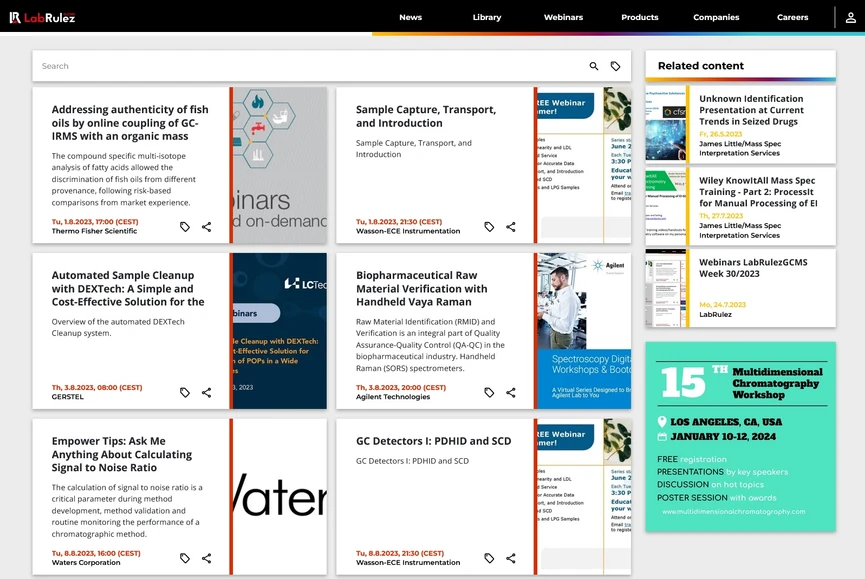Share the Biopharmaceutical Raw Material webinar
The image size is (865, 579).
tap(511, 393)
